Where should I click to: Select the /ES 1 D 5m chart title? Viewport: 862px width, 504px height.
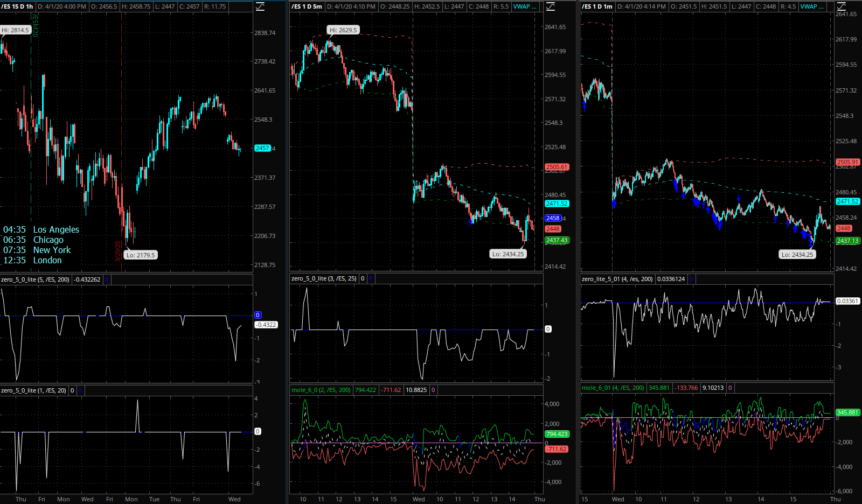(307, 6)
